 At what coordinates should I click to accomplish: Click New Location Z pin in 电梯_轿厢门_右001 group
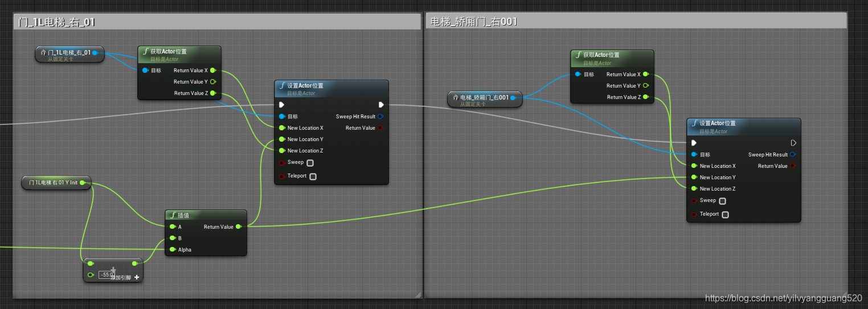(x=694, y=189)
